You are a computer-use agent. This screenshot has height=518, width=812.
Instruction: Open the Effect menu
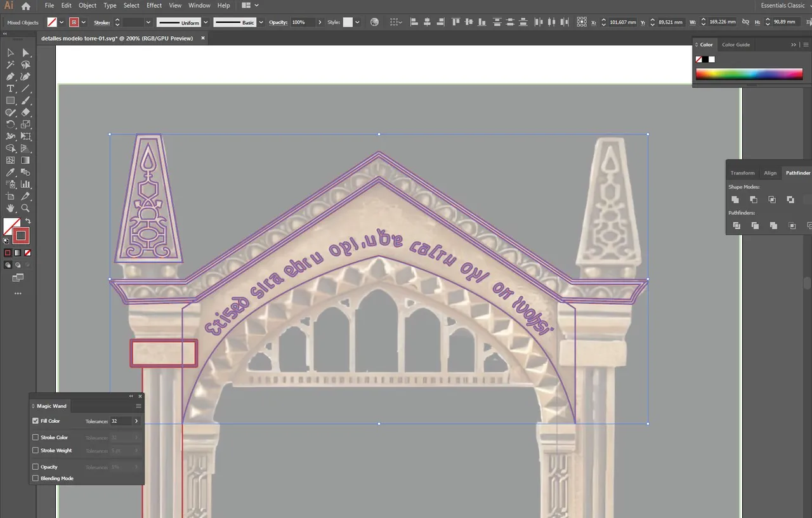(x=154, y=6)
